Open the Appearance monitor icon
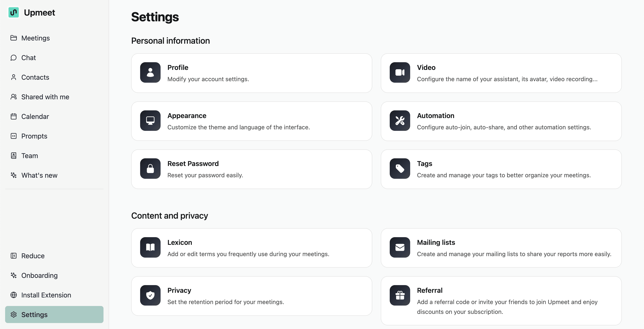The height and width of the screenshot is (329, 644). click(x=150, y=121)
